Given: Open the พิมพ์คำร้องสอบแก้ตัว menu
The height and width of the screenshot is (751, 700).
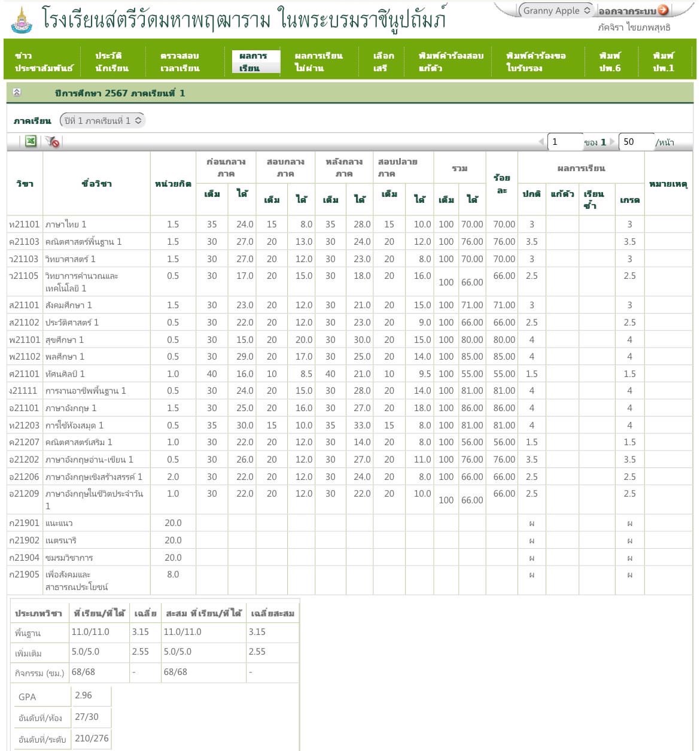Looking at the screenshot, I should [451, 62].
